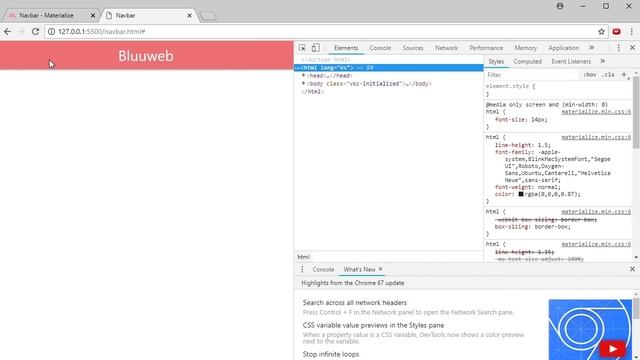This screenshot has height=360, width=640.
Task: Click 'CSS variable value previews' heading
Action: pyautogui.click(x=373, y=325)
